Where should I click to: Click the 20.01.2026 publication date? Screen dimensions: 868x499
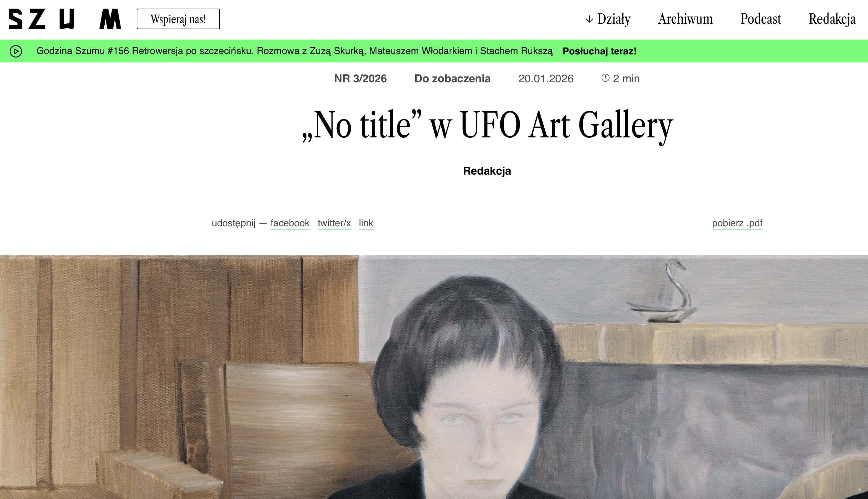click(546, 79)
